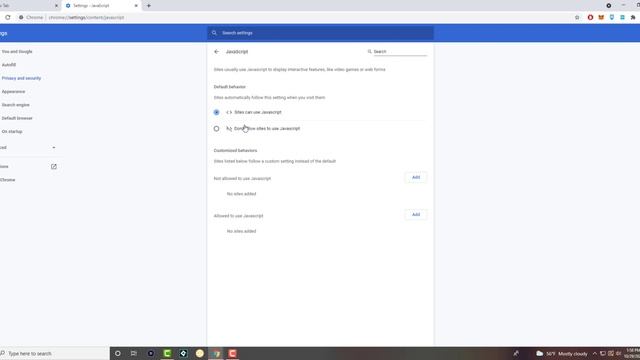Open Task View on the taskbar
The height and width of the screenshot is (360, 640).
point(134,353)
